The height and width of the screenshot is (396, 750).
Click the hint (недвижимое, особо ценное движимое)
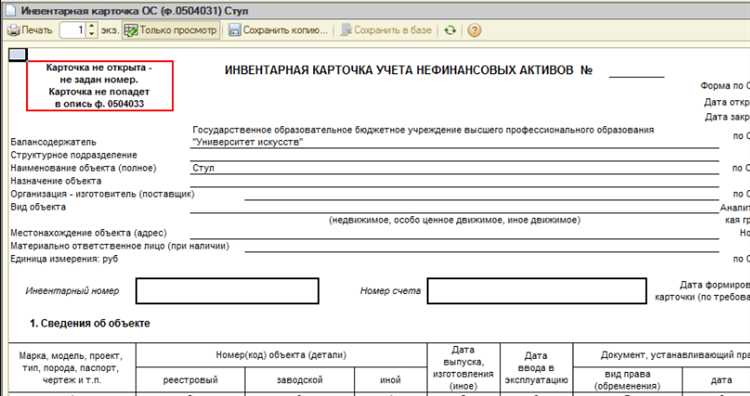pyautogui.click(x=454, y=220)
